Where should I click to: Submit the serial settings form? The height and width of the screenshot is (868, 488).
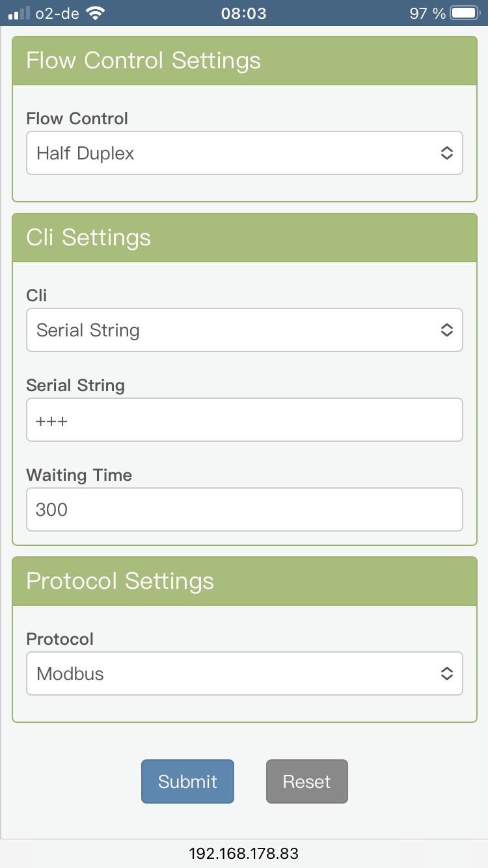187,781
